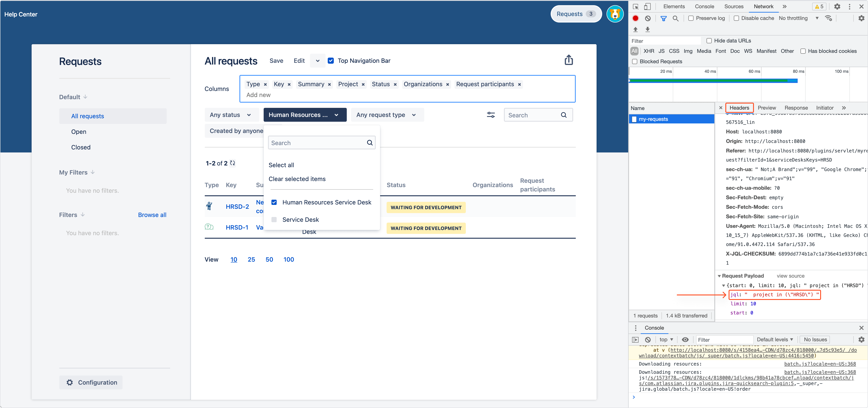
Task: Open the No throttling dropdown
Action: 798,18
